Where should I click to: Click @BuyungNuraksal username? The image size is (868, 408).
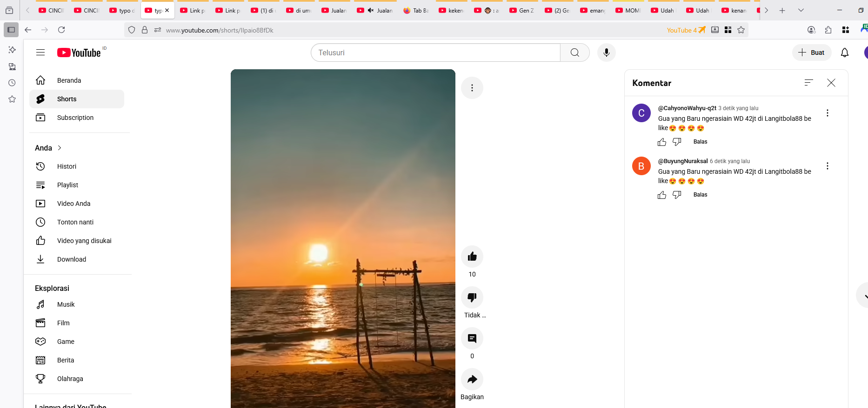point(683,161)
